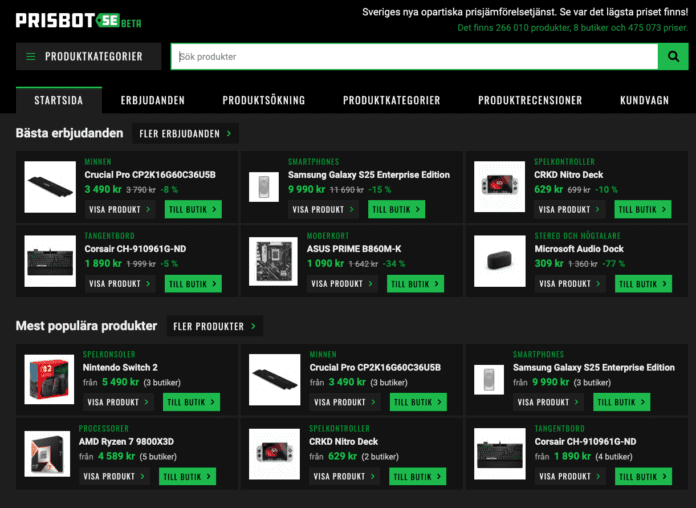Click Till butik for Crucial Pro -8 % offer

pyautogui.click(x=193, y=209)
